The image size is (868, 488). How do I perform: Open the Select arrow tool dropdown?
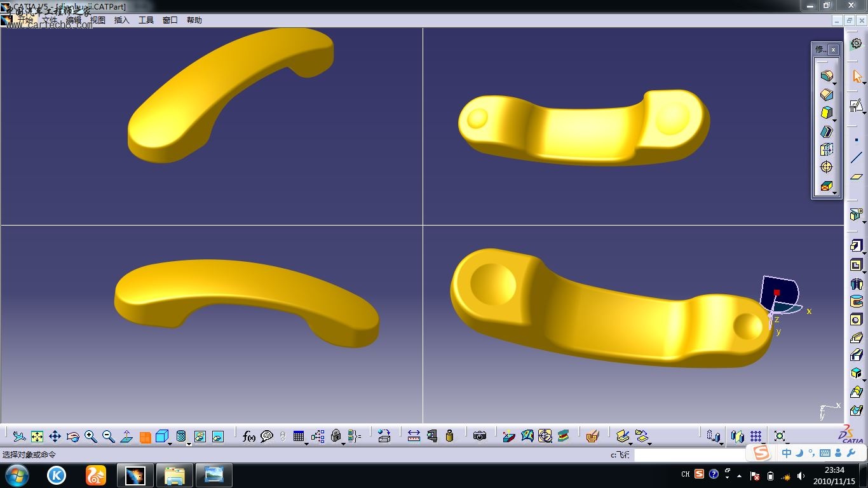pos(864,82)
